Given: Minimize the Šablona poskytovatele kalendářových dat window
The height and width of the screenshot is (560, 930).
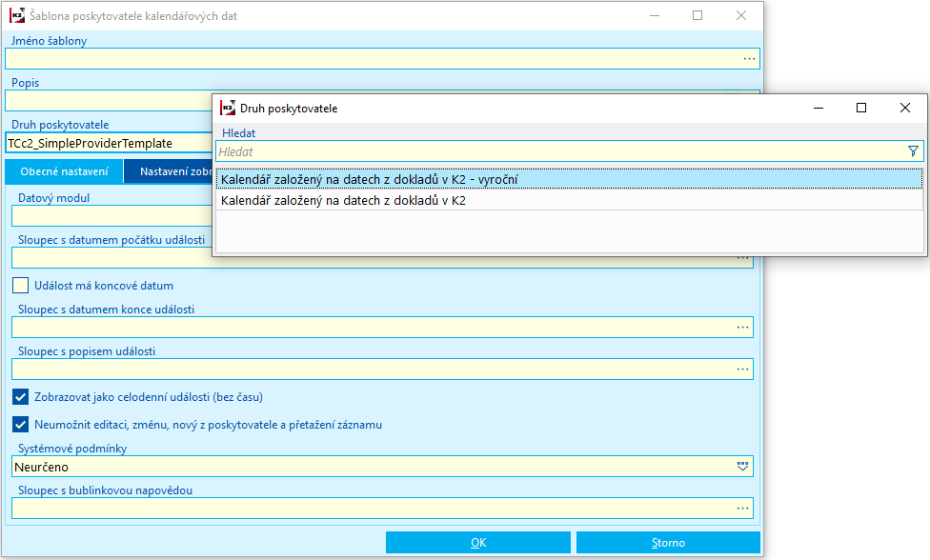Looking at the screenshot, I should 655,15.
